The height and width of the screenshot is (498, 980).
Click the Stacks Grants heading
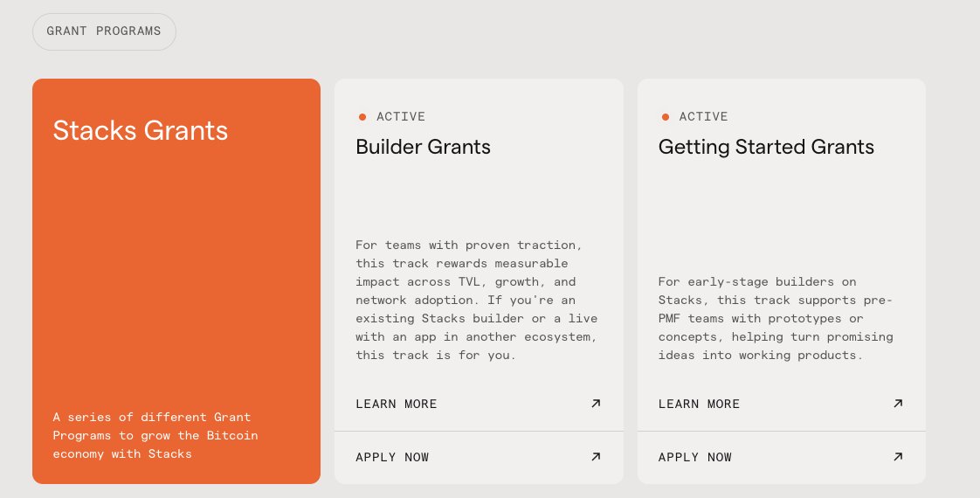click(x=141, y=130)
